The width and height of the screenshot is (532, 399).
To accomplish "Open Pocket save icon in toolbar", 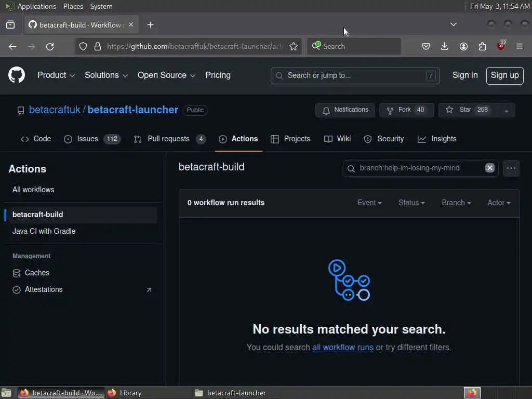I will 426,46.
